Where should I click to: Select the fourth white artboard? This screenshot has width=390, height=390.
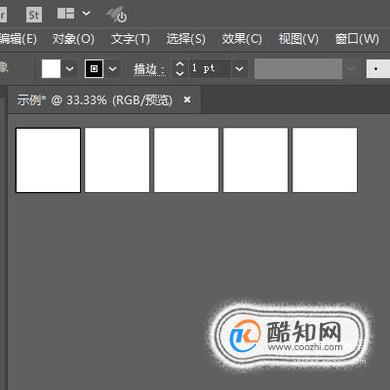click(x=256, y=160)
